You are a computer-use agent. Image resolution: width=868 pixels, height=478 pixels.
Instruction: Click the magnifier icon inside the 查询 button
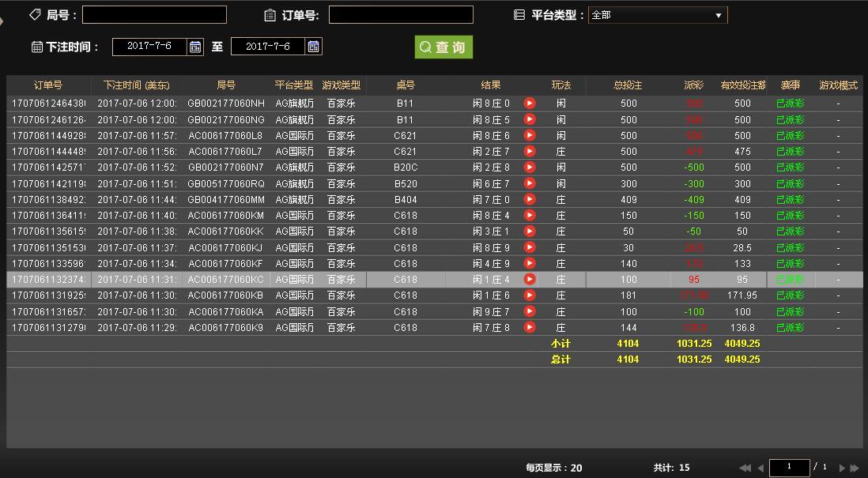[x=427, y=47]
